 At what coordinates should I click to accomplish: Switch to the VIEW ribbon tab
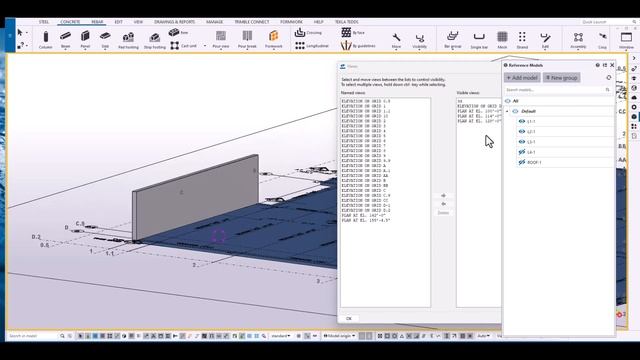(138, 22)
